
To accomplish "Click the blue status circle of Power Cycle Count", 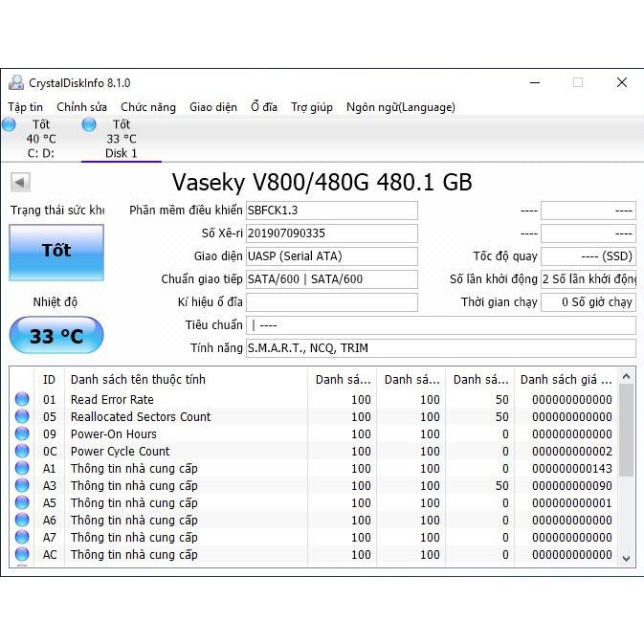I will [22, 451].
